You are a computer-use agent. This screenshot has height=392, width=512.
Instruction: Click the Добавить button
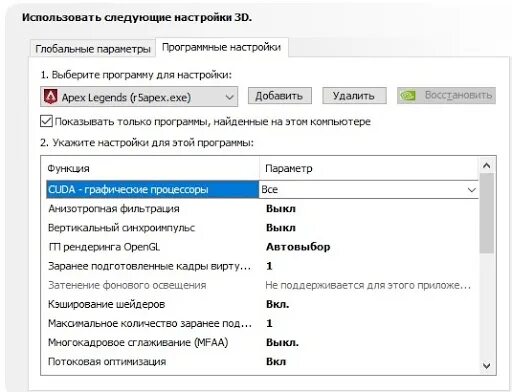(280, 96)
